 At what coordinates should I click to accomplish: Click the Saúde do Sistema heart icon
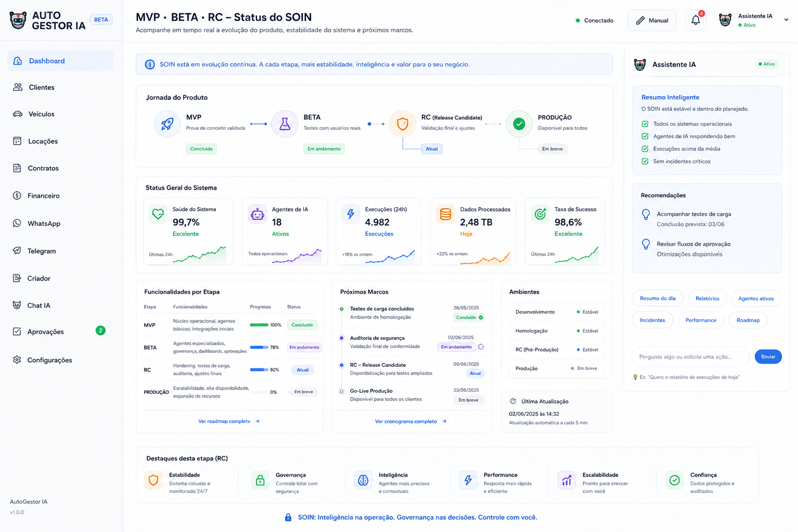[157, 214]
